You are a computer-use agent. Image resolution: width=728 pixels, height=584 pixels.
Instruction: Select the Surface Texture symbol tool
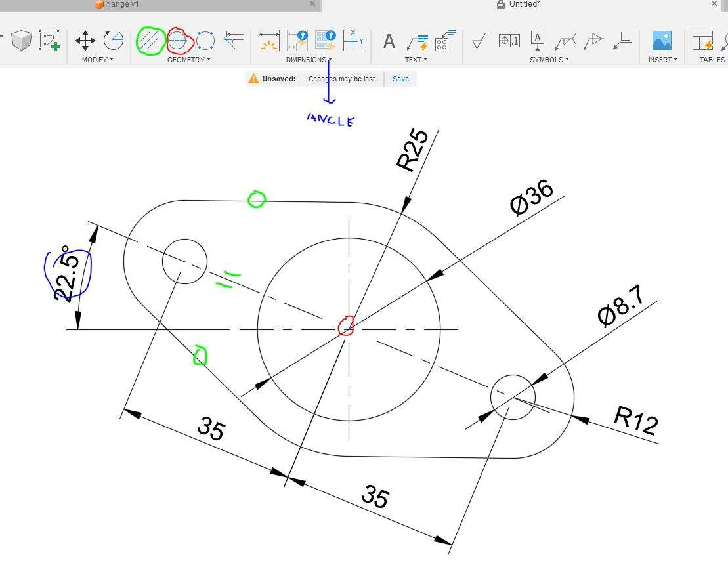pyautogui.click(x=481, y=41)
